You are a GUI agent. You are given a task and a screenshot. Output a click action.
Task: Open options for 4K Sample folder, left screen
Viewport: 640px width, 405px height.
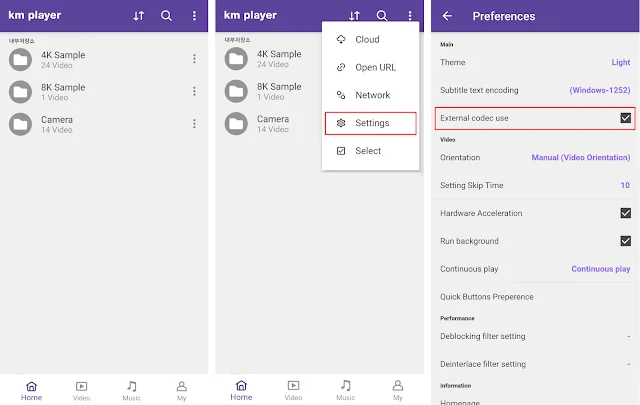pyautogui.click(x=194, y=59)
